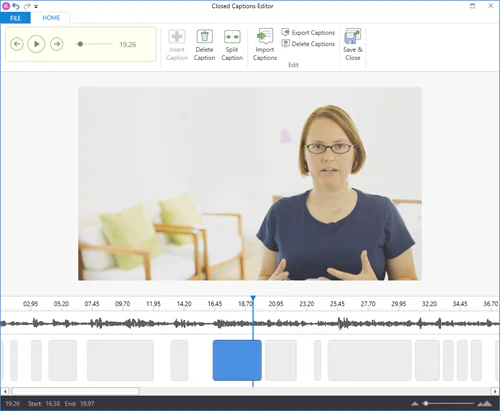Click the audio waveform track

[x=250, y=323]
